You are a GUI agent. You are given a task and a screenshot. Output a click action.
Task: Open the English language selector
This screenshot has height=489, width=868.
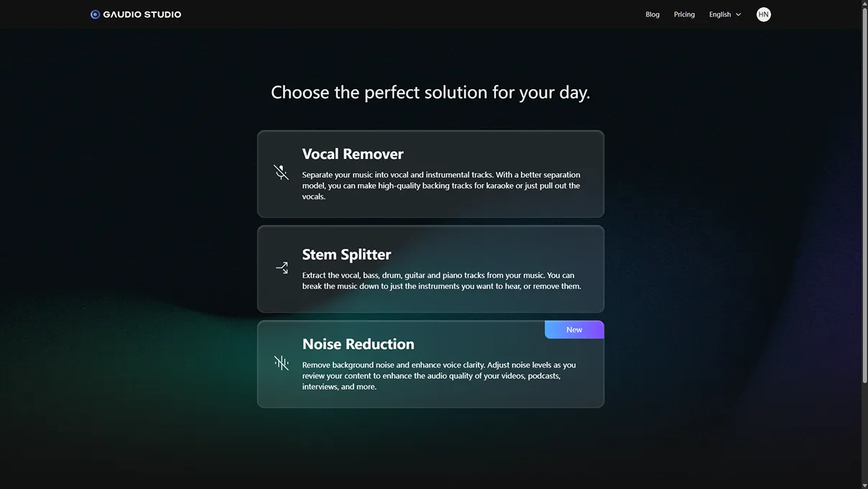click(x=719, y=14)
